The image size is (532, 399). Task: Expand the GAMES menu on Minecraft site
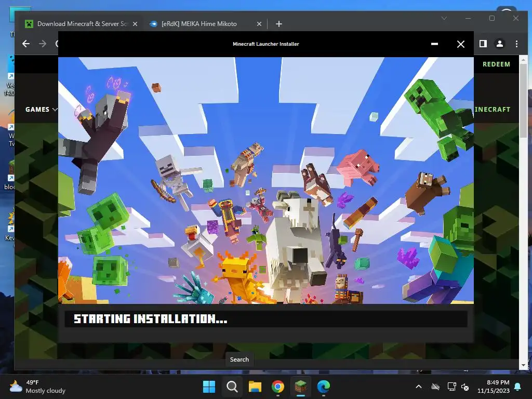click(41, 109)
